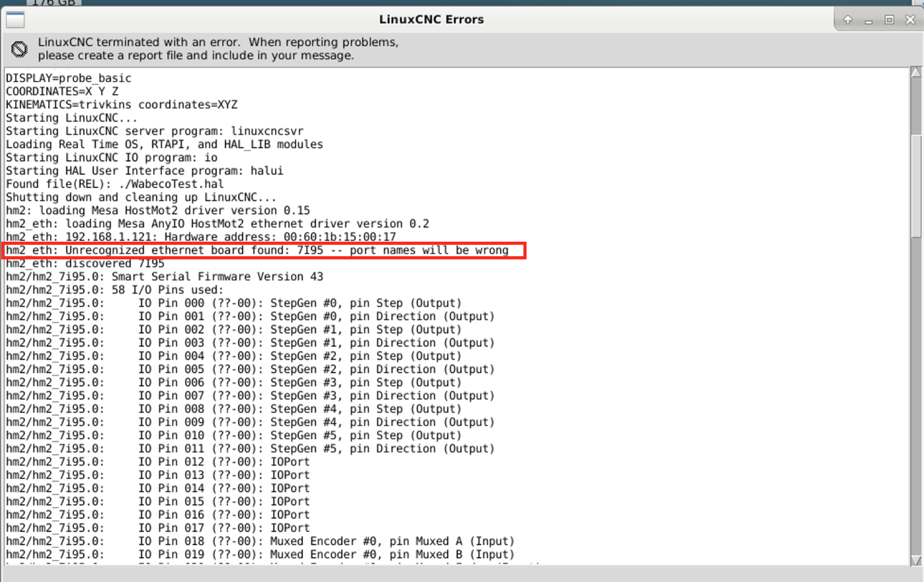Open the window menu icon in the title bar
This screenshot has width=924, height=582.
(x=15, y=20)
